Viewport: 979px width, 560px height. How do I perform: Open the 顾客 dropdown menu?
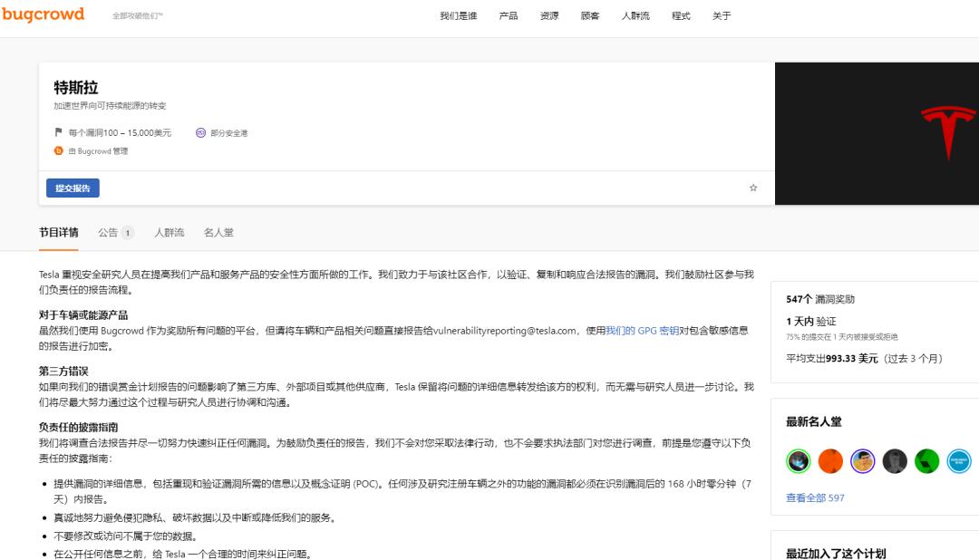point(589,15)
